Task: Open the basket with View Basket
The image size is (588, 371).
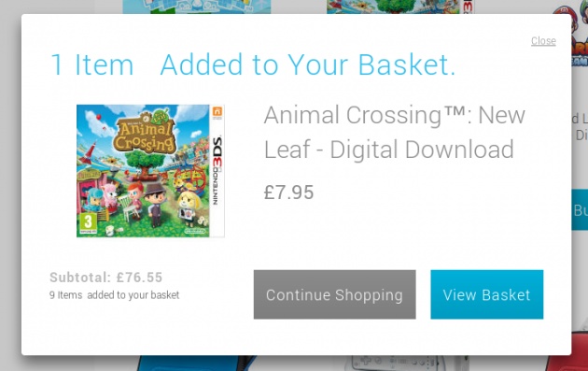Action: (487, 294)
